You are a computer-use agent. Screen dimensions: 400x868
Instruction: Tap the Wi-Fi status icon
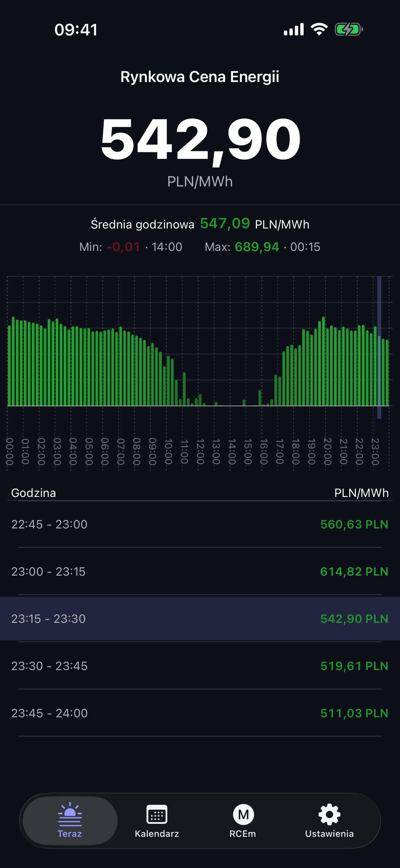click(319, 29)
